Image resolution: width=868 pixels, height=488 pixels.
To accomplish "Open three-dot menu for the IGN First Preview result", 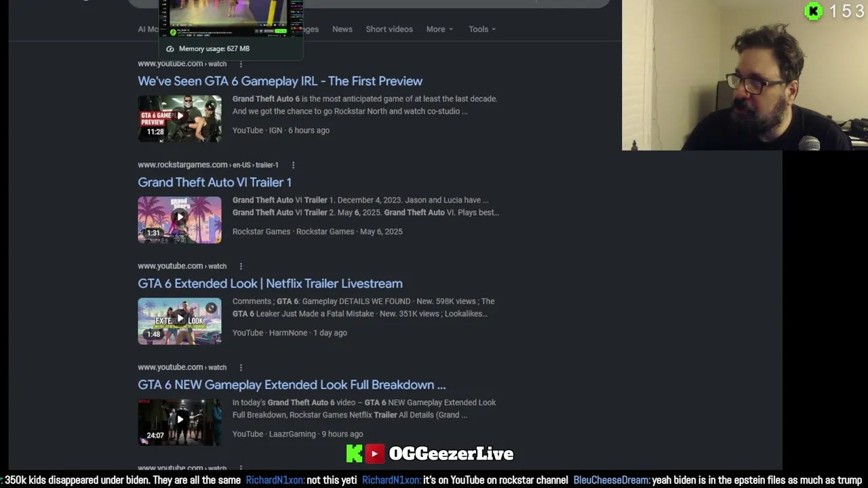I will (x=241, y=64).
